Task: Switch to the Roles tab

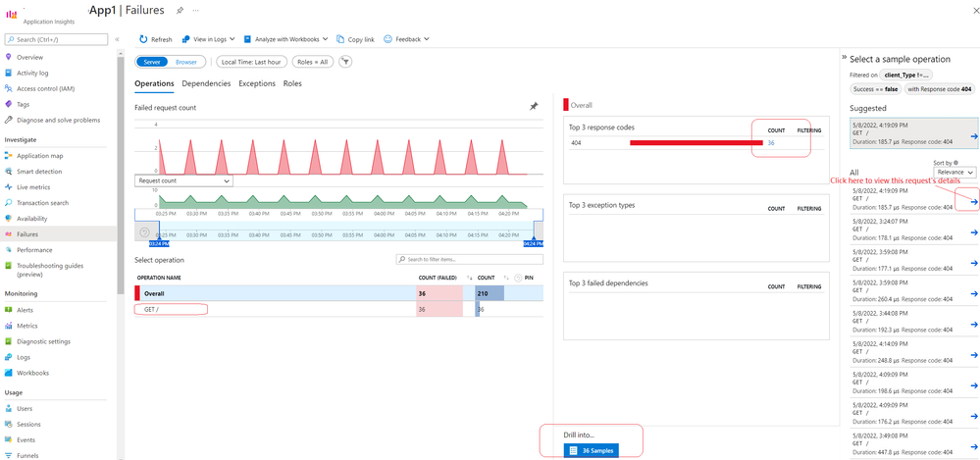Action: (292, 83)
